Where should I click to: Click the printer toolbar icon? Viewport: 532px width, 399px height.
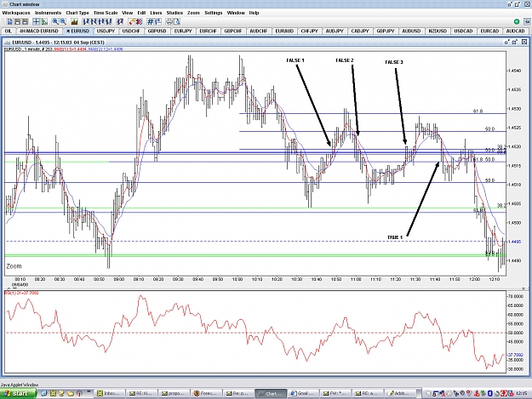coord(169,22)
